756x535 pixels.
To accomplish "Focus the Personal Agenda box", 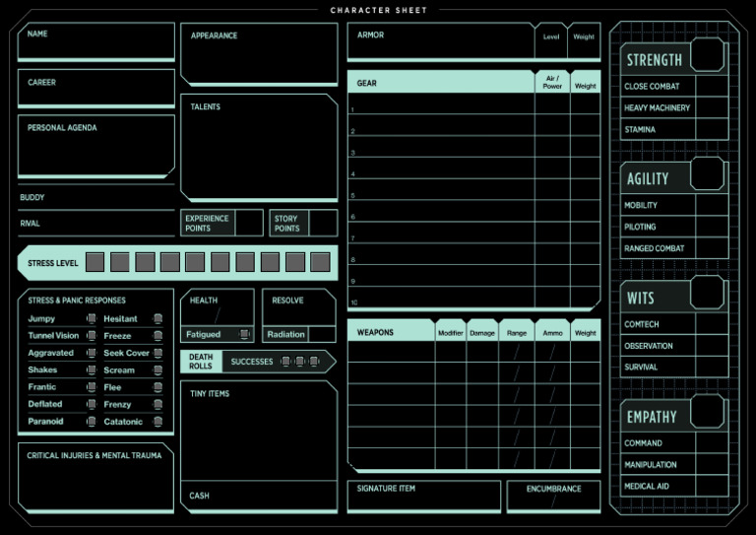I will click(x=96, y=145).
